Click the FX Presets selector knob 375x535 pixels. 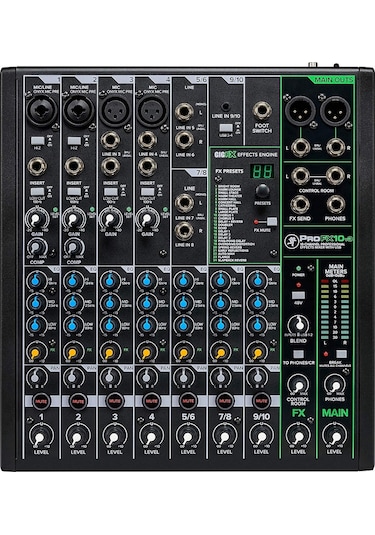tap(262, 191)
